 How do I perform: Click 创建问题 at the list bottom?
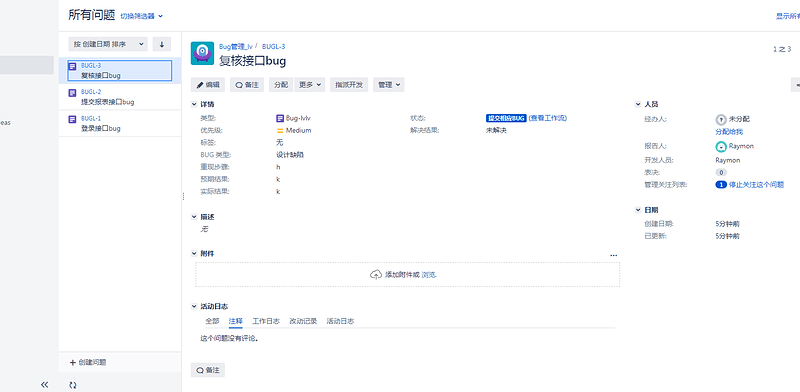88,362
